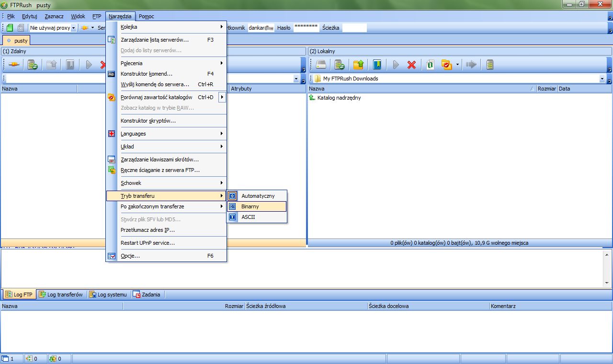This screenshot has width=613, height=364.
Task: Click the blue bookmark icon in Lokalny toolbar
Action: click(x=377, y=65)
